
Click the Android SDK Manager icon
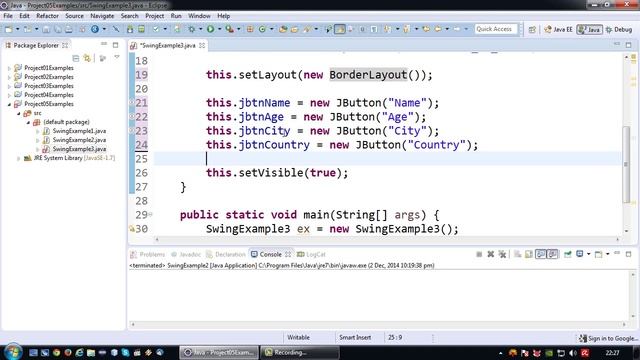click(130, 29)
